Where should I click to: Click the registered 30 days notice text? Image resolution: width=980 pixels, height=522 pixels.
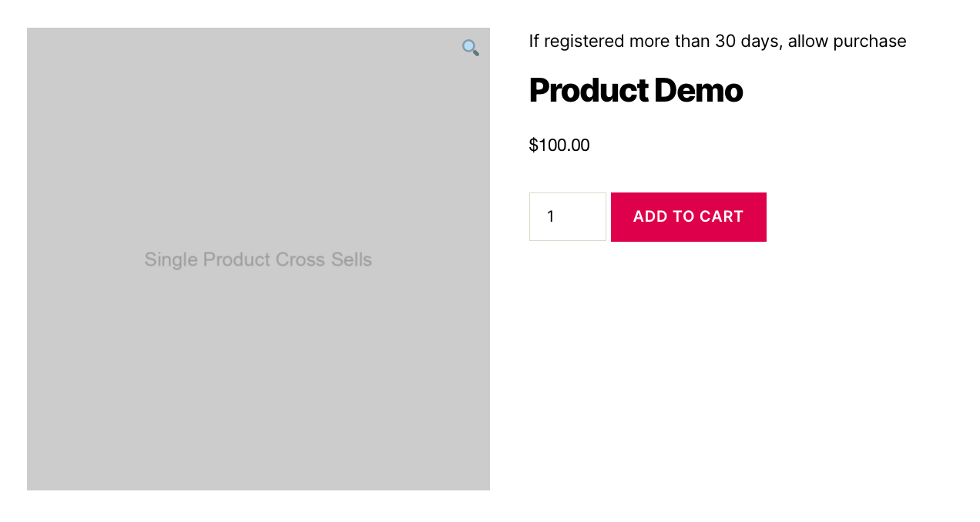(717, 41)
